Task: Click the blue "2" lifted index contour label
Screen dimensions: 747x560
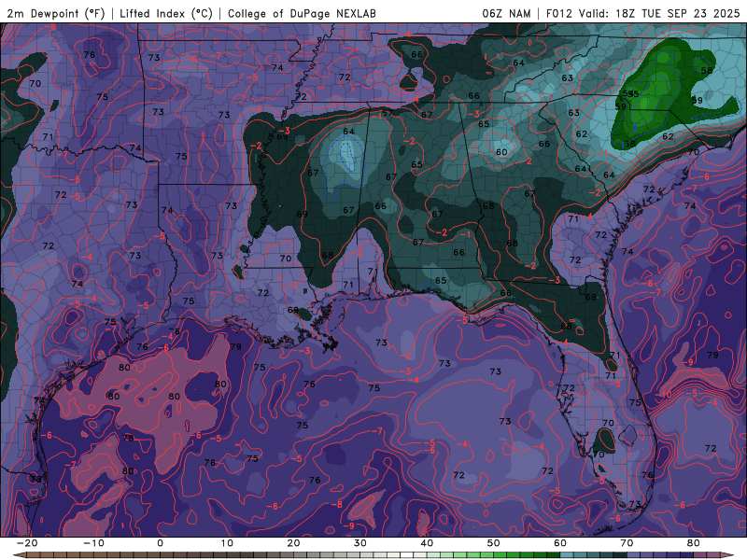Action: (x=635, y=128)
